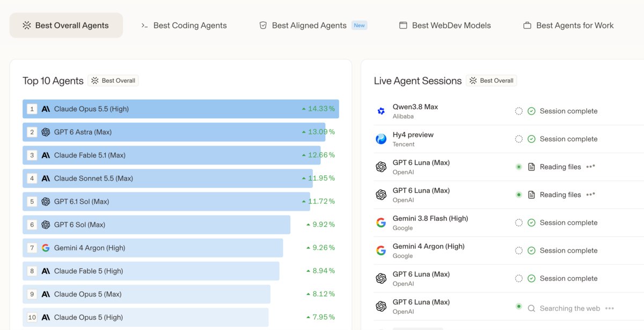Click the Gemini 3.8 Flash (High) session name

coord(430,218)
